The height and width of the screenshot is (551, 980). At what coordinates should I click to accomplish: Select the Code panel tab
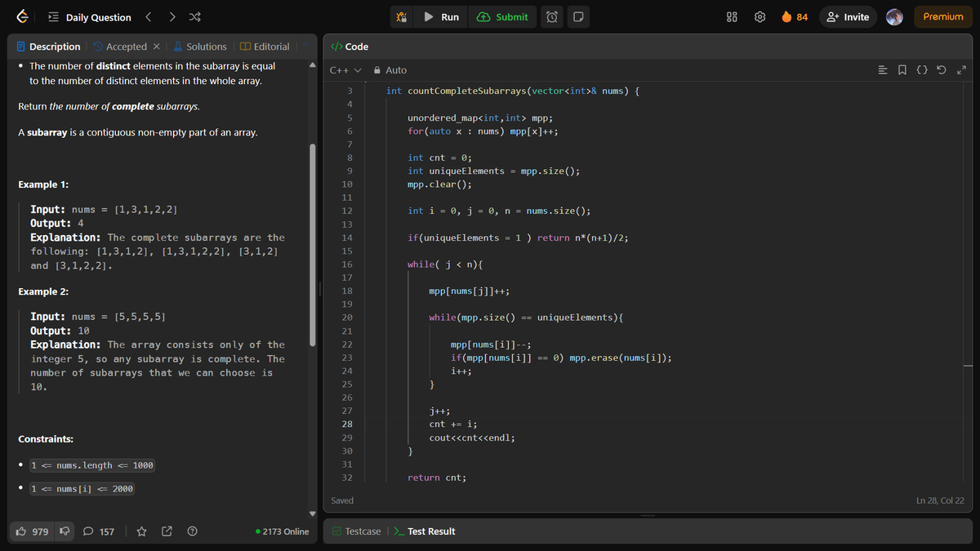(x=350, y=47)
